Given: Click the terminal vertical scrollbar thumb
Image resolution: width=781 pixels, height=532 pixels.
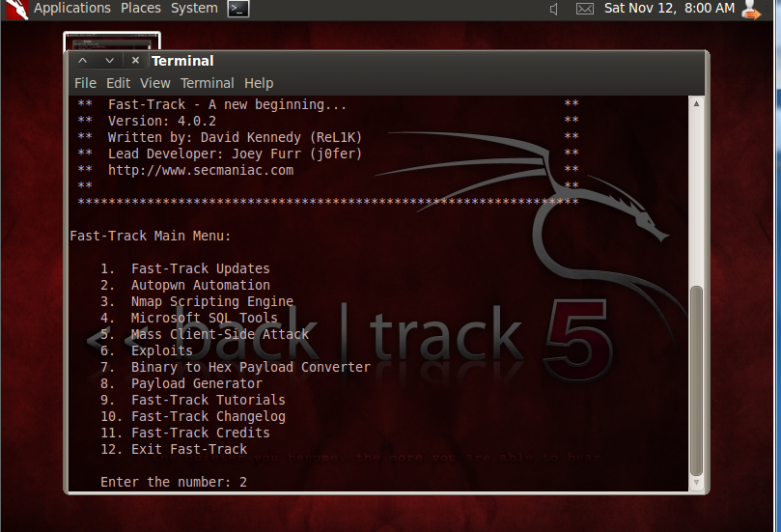Looking at the screenshot, I should pyautogui.click(x=696, y=381).
